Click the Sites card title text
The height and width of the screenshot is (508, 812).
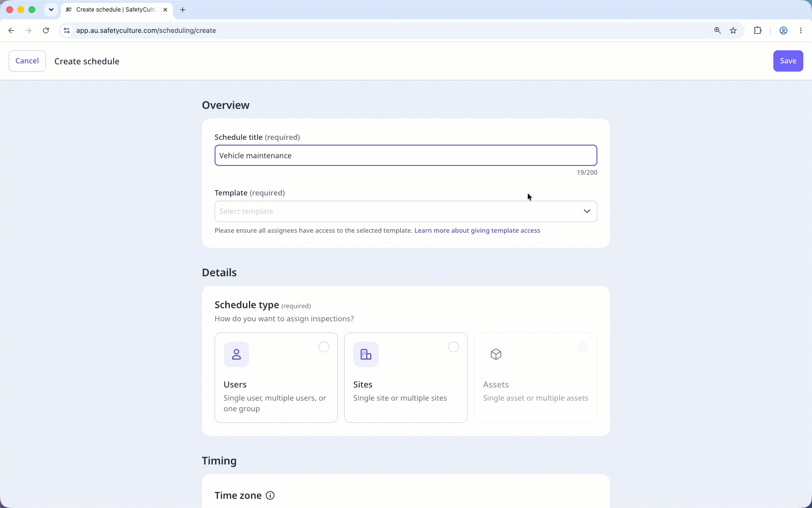coord(362,385)
